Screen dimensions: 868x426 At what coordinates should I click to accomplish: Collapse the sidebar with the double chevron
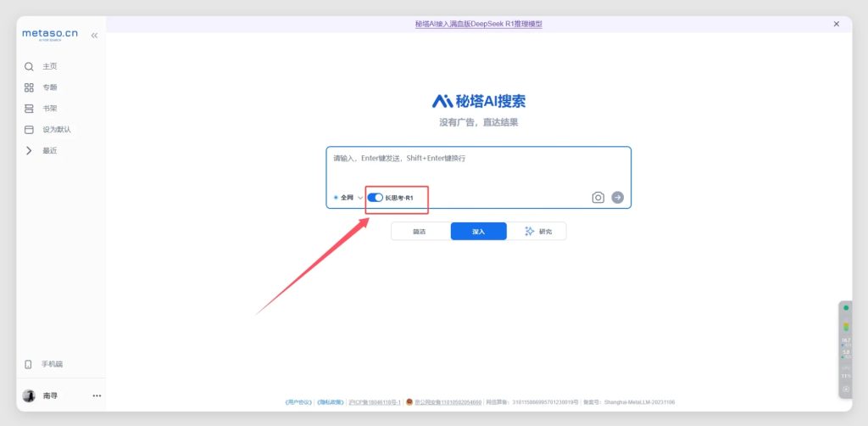click(94, 36)
